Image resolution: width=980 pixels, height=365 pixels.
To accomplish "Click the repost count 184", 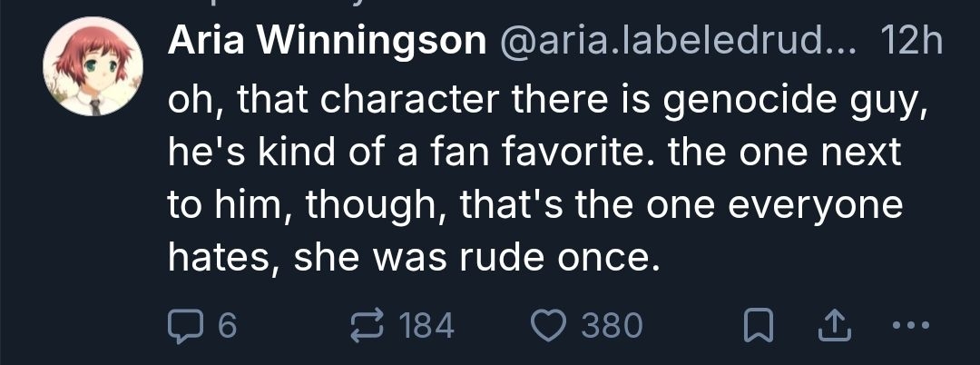I will tap(426, 324).
